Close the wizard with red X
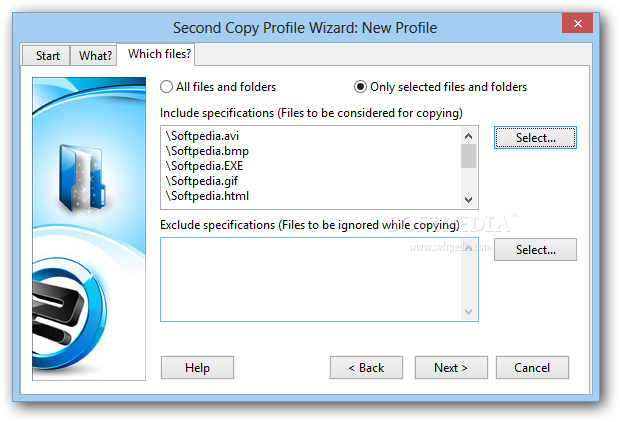This screenshot has height=422, width=620. point(577,23)
